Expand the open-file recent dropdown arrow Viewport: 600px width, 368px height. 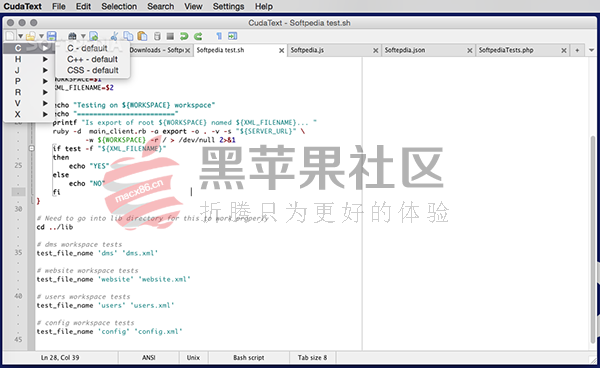pyautogui.click(x=41, y=36)
